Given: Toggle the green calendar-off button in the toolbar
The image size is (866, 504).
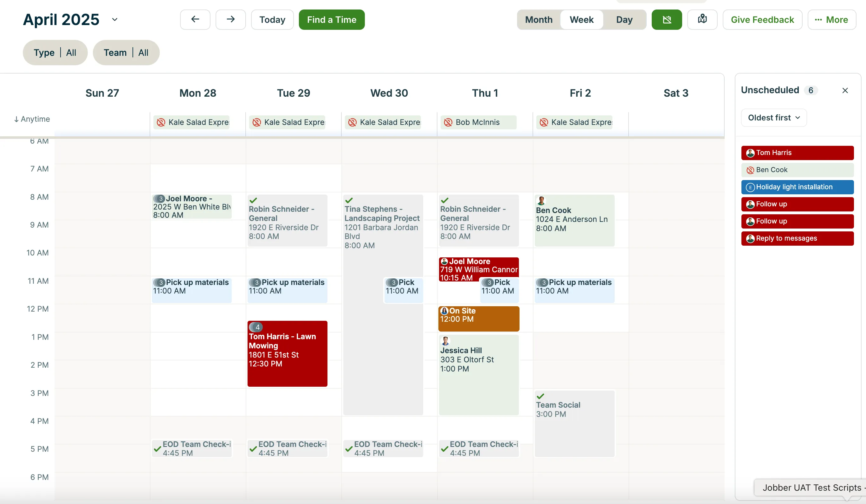Looking at the screenshot, I should [666, 20].
